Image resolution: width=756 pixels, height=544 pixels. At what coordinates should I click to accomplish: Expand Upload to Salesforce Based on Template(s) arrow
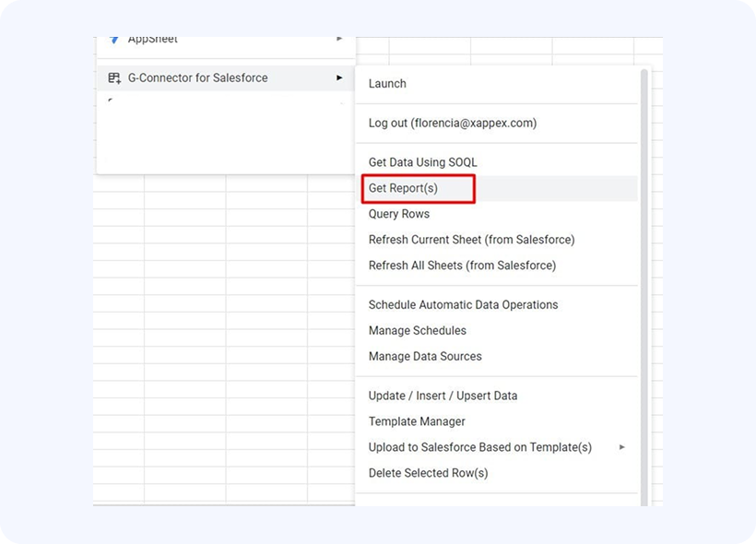[x=621, y=447]
